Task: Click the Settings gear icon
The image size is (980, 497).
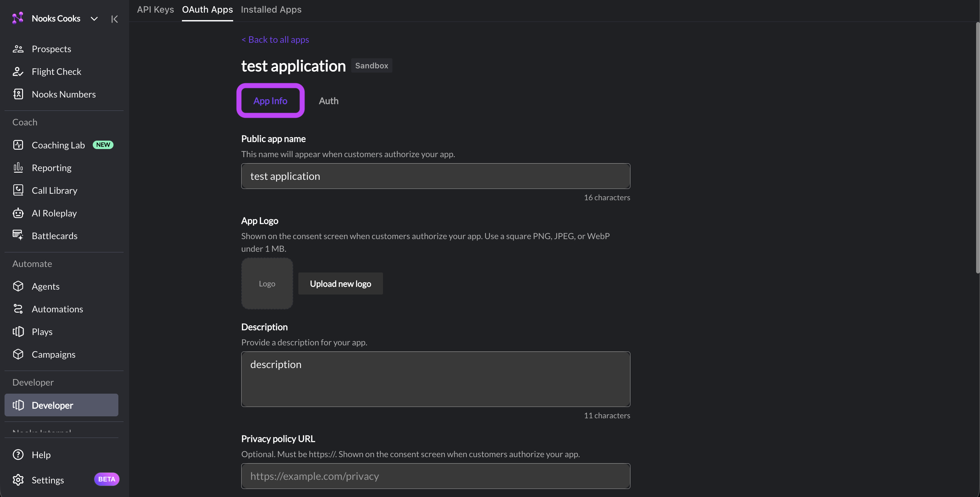Action: click(x=18, y=480)
